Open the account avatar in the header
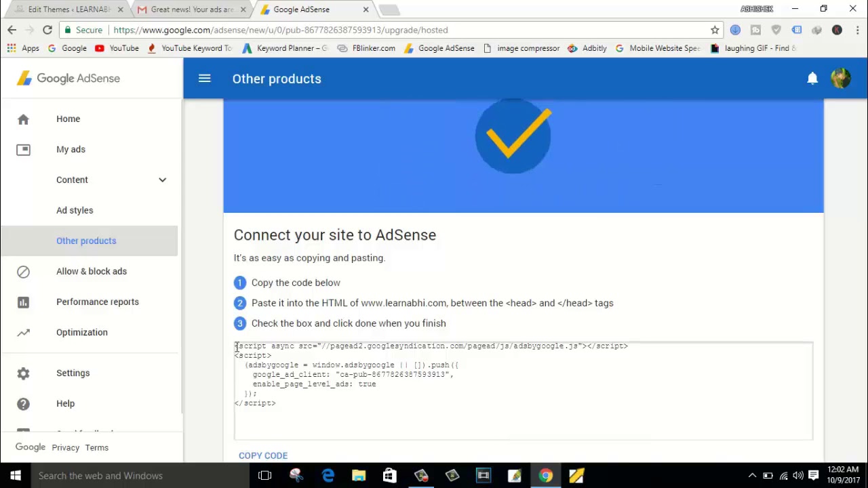The width and height of the screenshot is (868, 488). pos(841,79)
